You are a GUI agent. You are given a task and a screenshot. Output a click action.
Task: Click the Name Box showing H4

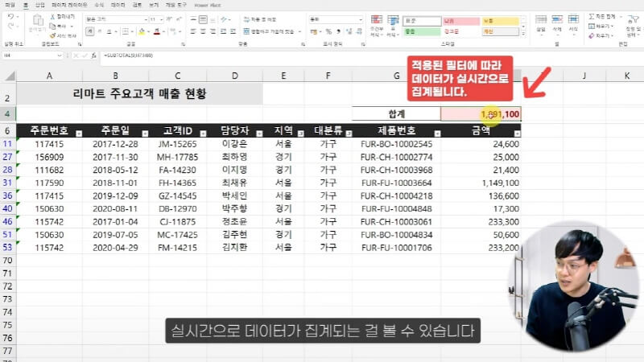click(31, 56)
